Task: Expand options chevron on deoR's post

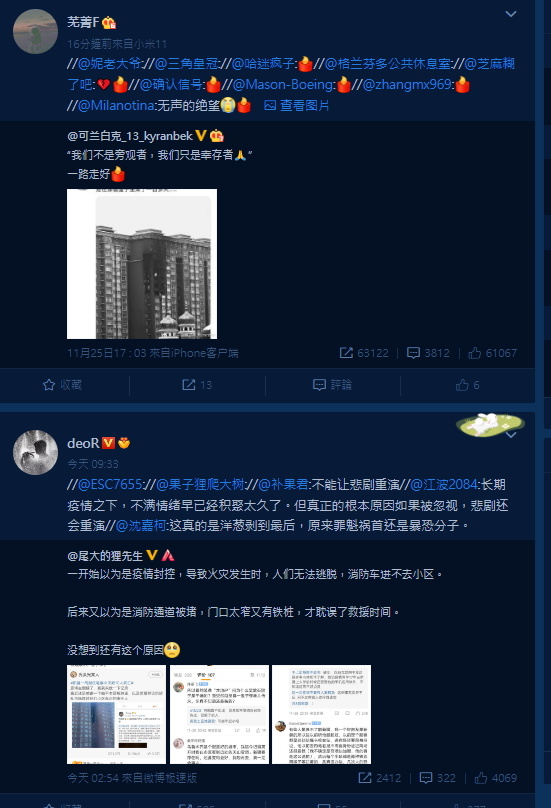Action: pos(511,435)
